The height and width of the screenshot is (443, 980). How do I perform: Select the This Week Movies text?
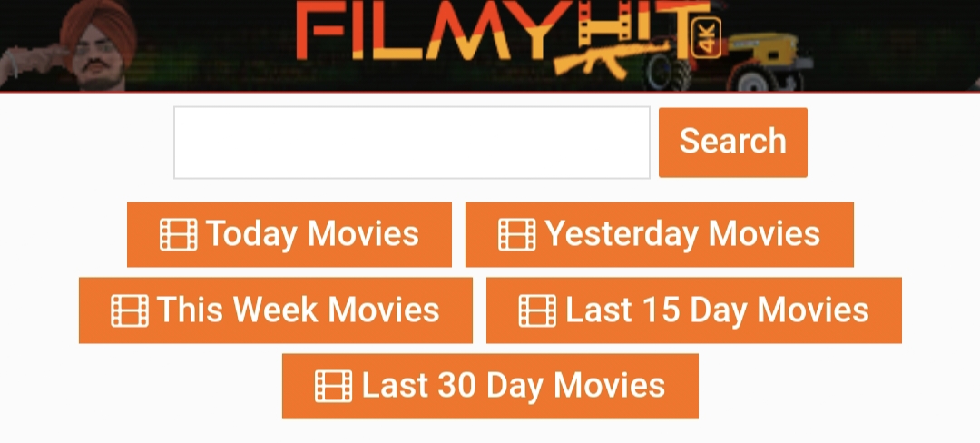click(299, 310)
